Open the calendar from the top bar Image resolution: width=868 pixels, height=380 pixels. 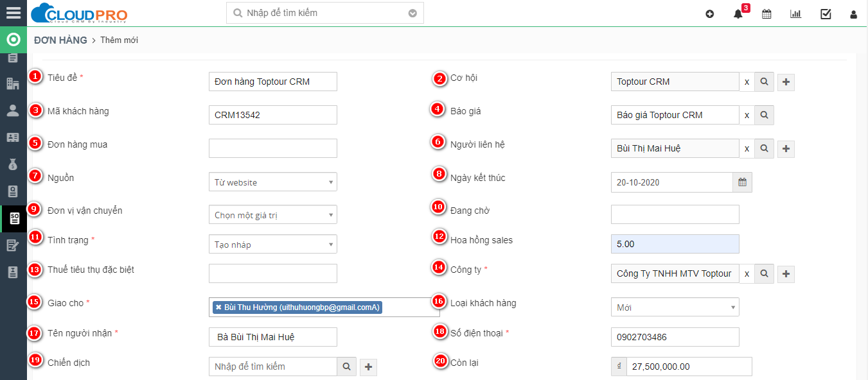click(x=766, y=14)
